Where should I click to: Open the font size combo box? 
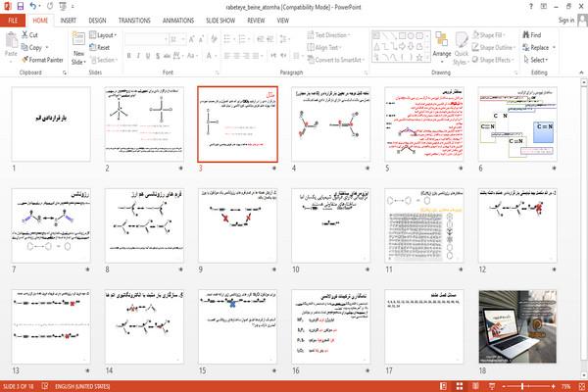point(177,39)
